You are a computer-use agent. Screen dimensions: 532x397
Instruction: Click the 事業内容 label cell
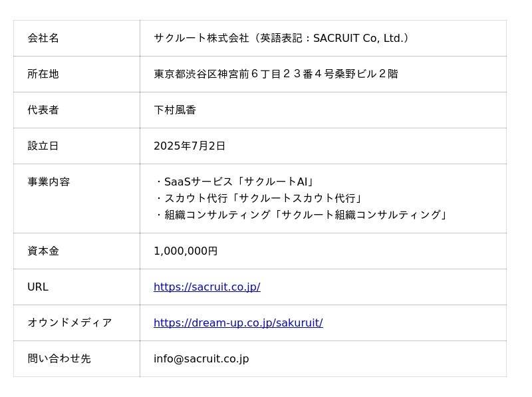tap(49, 182)
